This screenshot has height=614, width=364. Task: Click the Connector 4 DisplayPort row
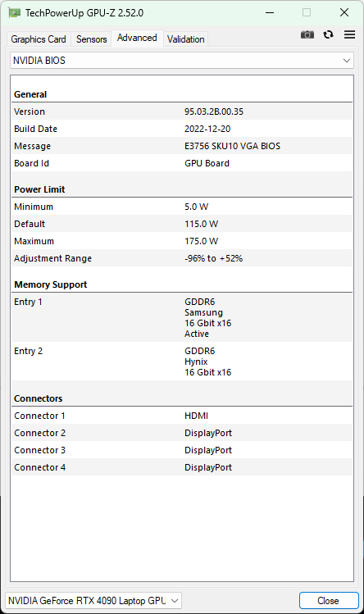[182, 467]
